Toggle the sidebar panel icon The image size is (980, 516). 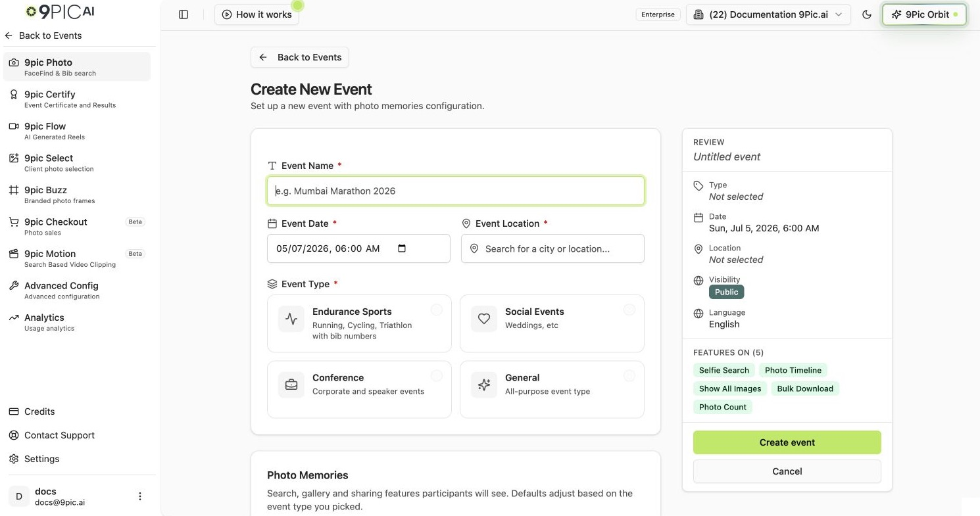[184, 14]
